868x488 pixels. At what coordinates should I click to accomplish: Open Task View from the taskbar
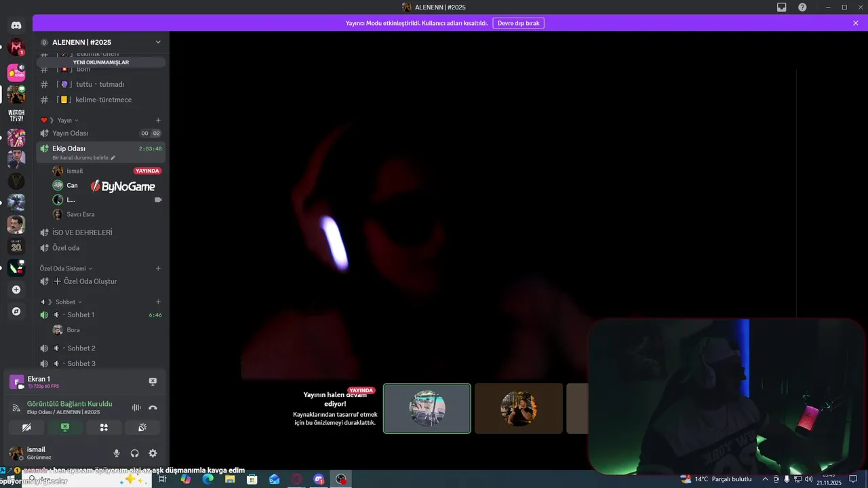pyautogui.click(x=163, y=479)
